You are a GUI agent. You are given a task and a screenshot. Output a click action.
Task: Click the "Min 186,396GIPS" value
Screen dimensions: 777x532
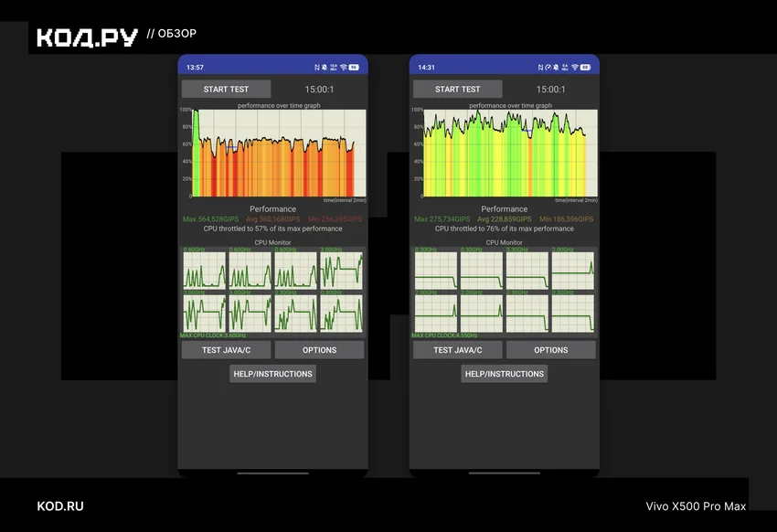pyautogui.click(x=567, y=219)
